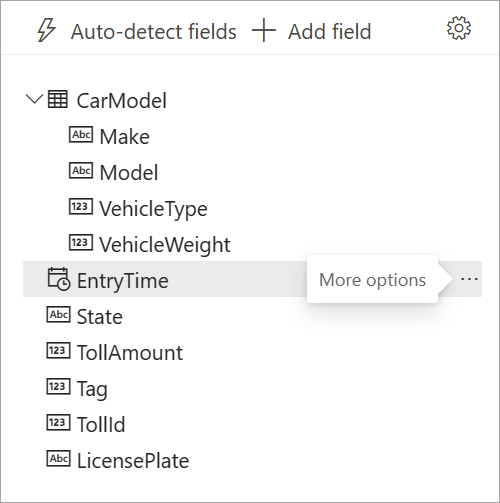Click the Abc text type icon beside Make

[81, 135]
